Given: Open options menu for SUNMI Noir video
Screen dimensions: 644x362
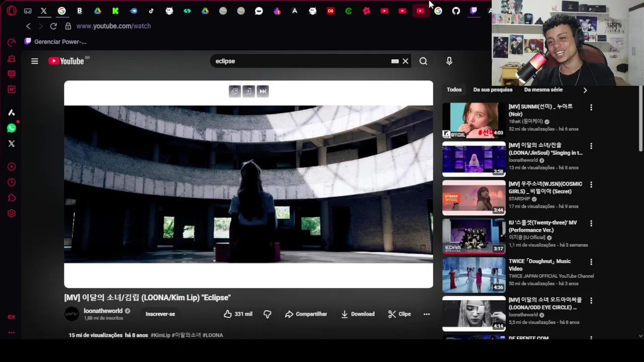Looking at the screenshot, I should tap(591, 108).
